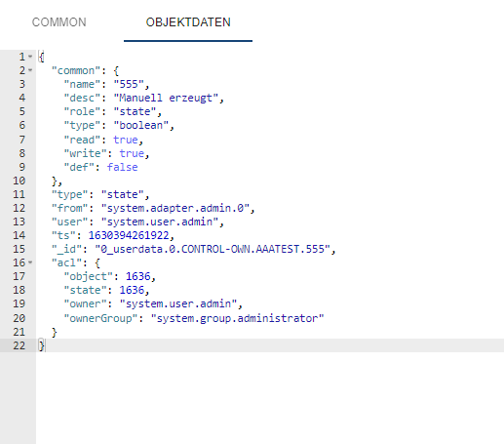
Task: Place cursor after closing brace on line 22
Action: pos(46,345)
